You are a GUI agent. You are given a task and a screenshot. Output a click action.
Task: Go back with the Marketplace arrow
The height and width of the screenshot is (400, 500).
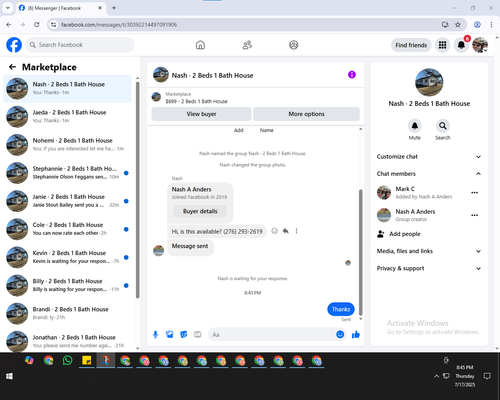pyautogui.click(x=12, y=67)
